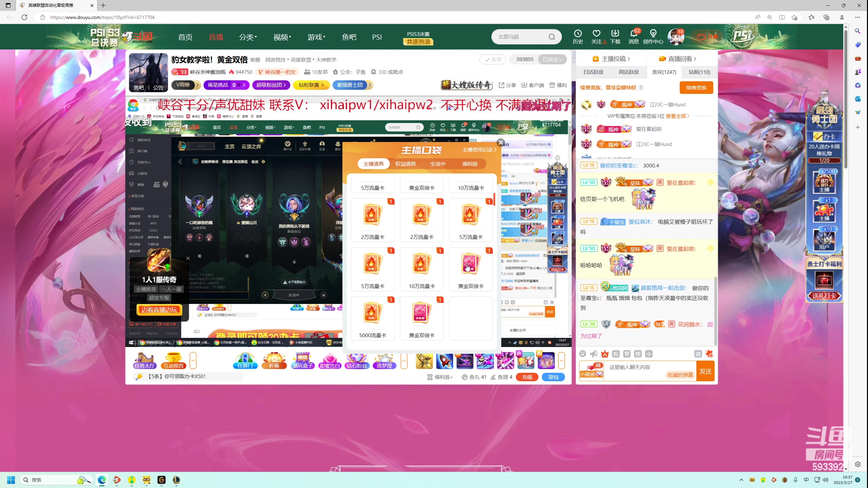
Task: Switch to the 日活跃度 tab
Action: (593, 72)
